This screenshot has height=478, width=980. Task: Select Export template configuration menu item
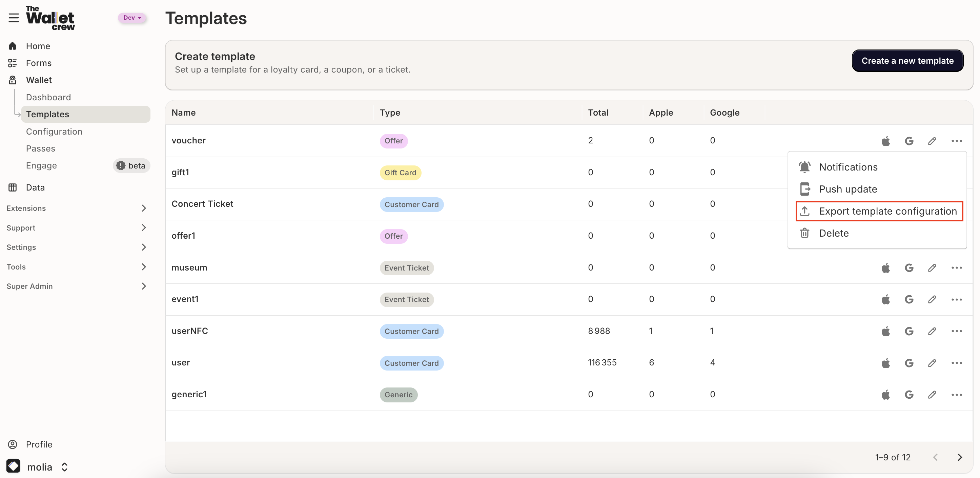click(x=879, y=211)
